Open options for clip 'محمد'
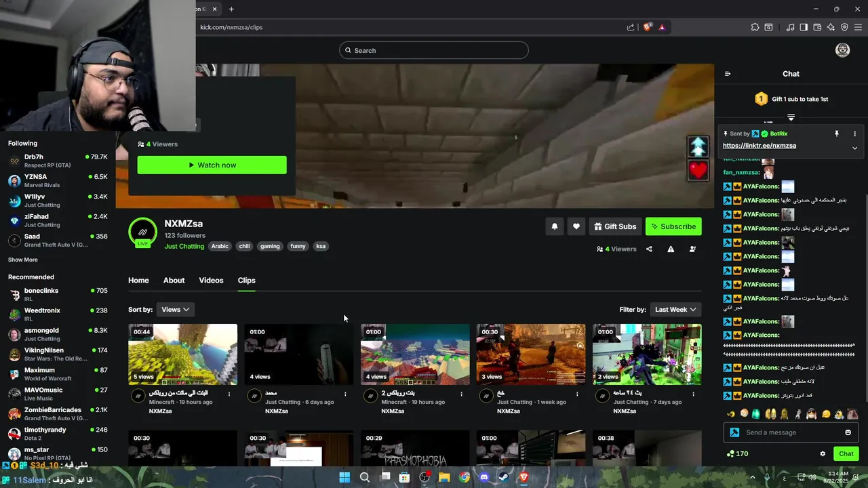Viewport: 868px width, 488px height. pos(345,394)
